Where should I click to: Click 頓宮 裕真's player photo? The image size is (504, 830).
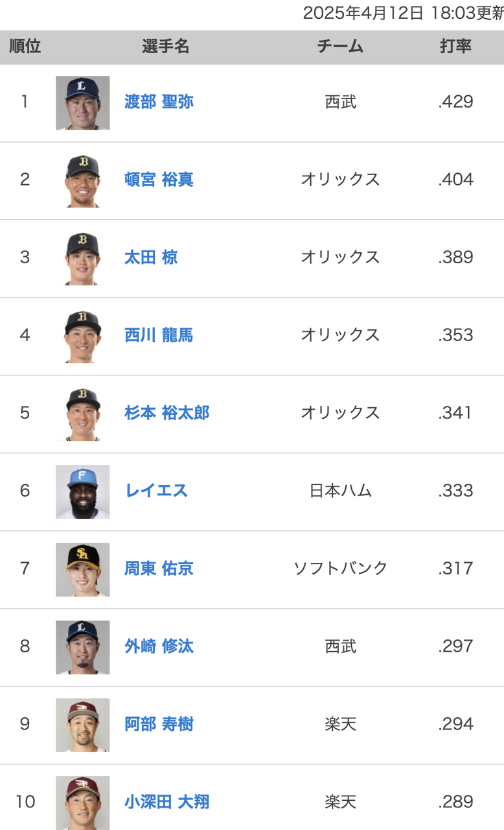point(82,180)
